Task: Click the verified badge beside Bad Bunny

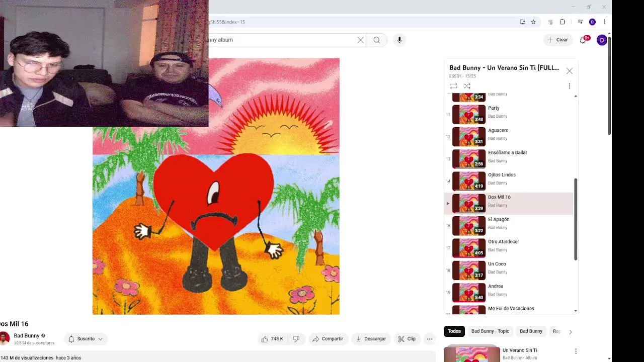Action: pos(43,336)
